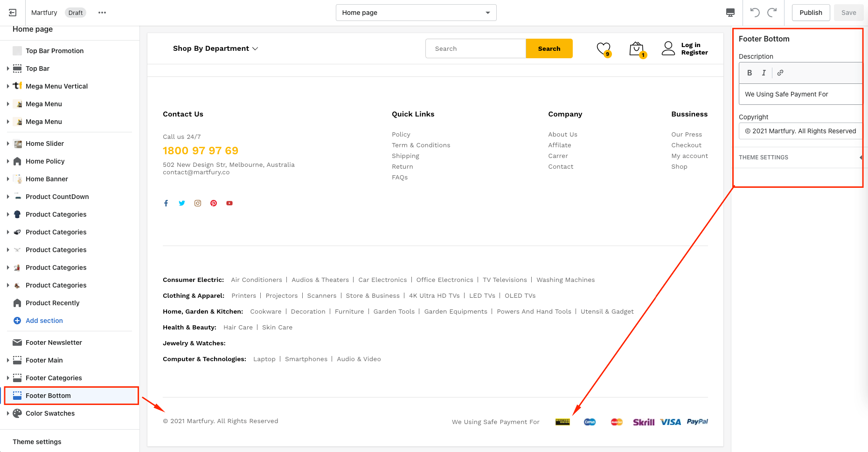Click the Copyright text field

coord(800,131)
